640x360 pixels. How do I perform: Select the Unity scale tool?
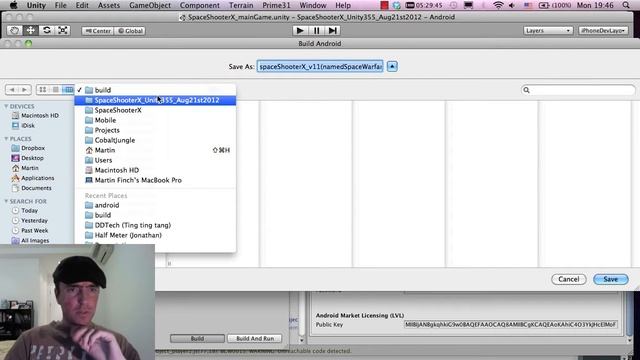coord(62,31)
